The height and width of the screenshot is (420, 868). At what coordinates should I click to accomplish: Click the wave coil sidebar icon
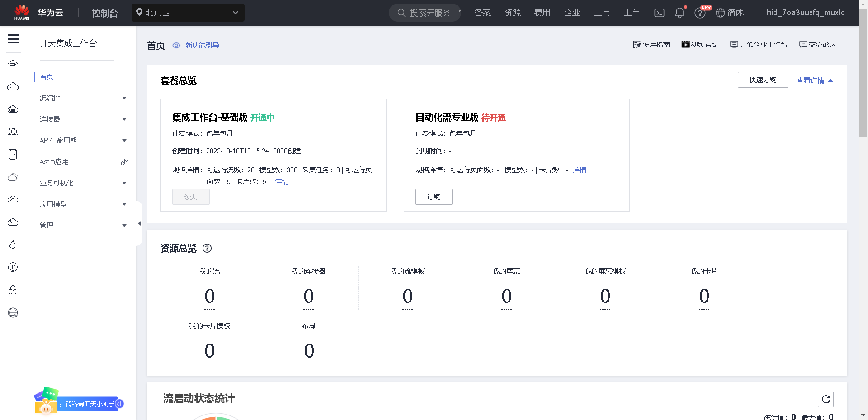pos(13,132)
